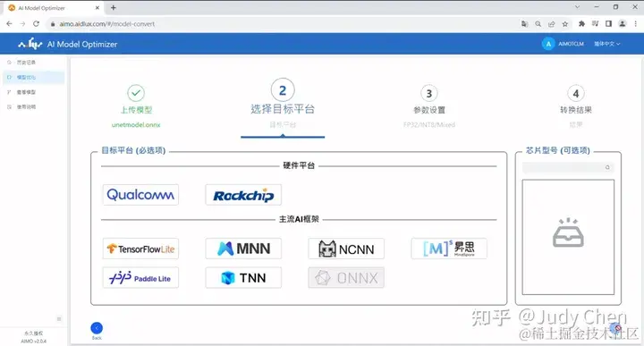Go to step 1 上传模型 checkmark
The width and height of the screenshot is (644, 346).
pos(136,93)
